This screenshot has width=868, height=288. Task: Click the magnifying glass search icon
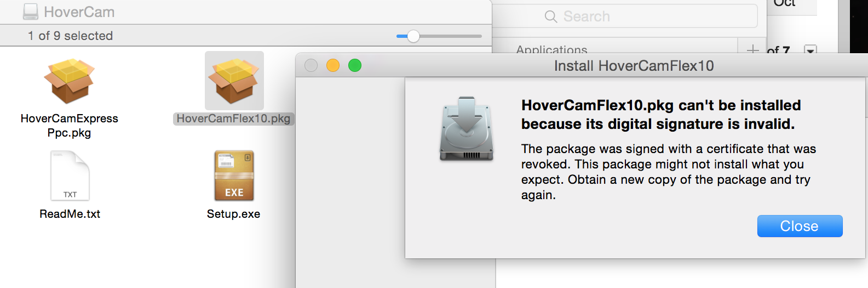551,16
